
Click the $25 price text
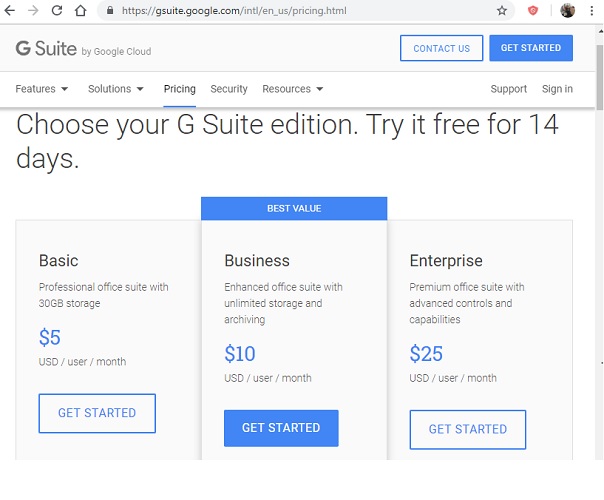click(426, 354)
